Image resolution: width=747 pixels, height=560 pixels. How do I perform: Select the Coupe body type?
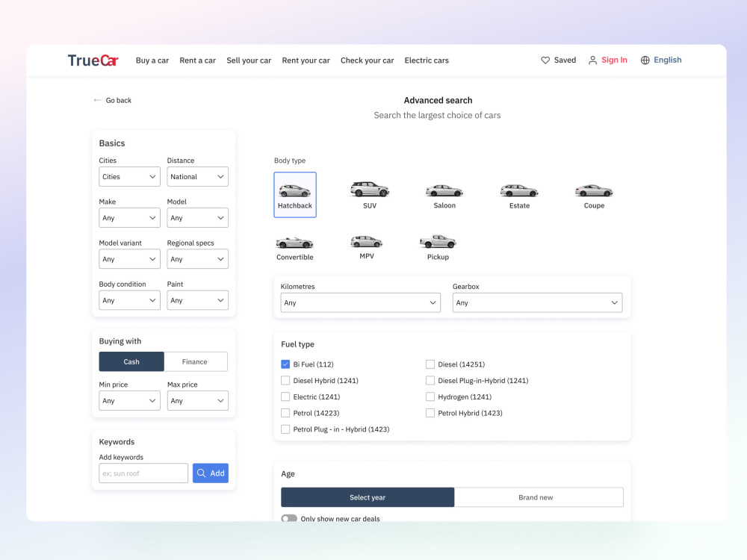[x=594, y=196]
